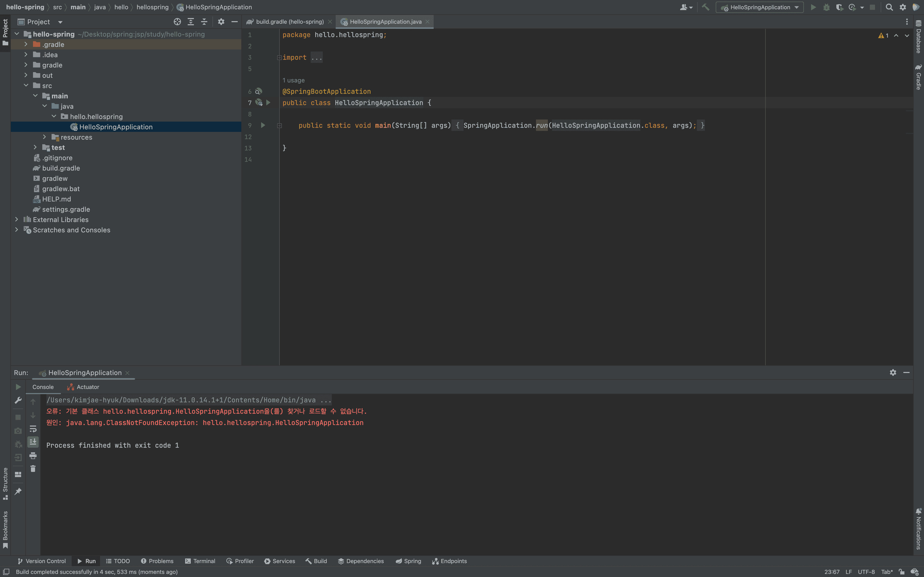Image resolution: width=924 pixels, height=577 pixels.
Task: Click Collapse All icon in Project panel
Action: (204, 22)
